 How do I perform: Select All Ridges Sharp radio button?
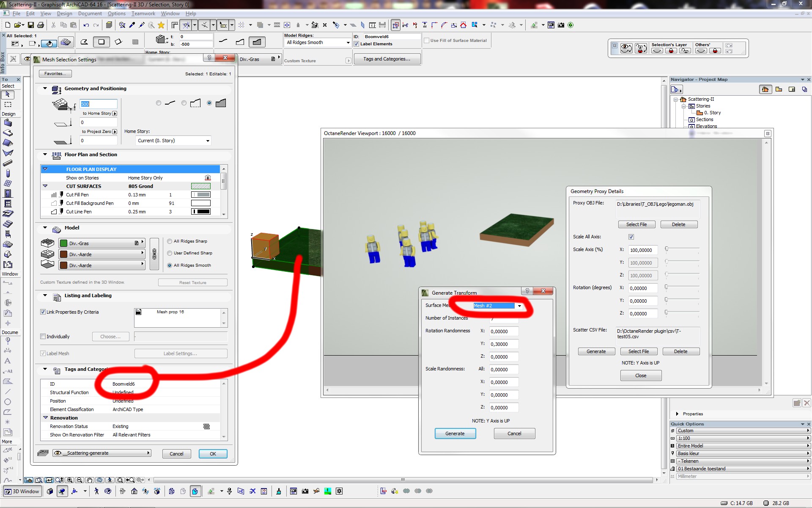(170, 241)
